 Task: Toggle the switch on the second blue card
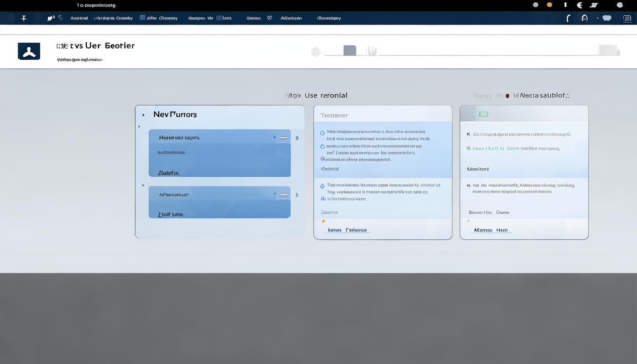(283, 194)
